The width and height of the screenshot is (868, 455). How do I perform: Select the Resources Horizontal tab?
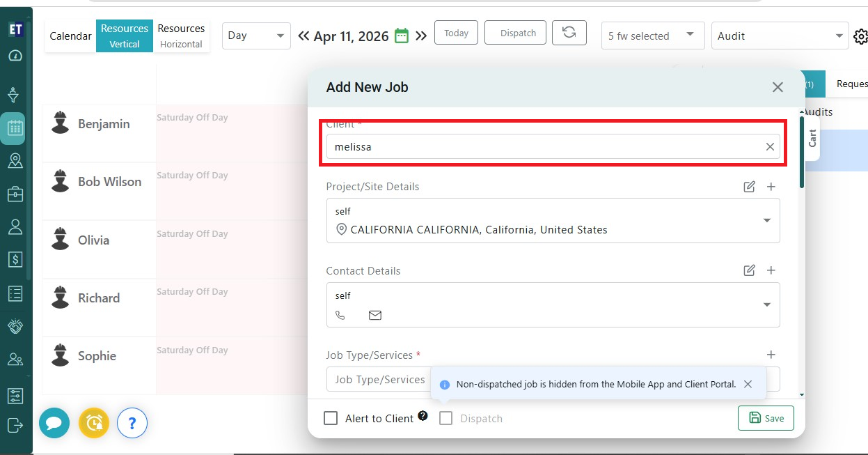coord(181,36)
